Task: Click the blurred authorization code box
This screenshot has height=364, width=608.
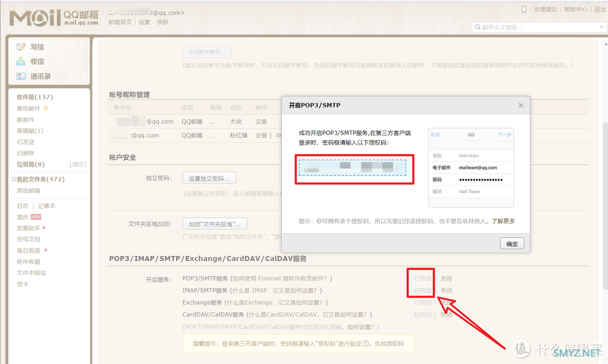Action: 352,168
